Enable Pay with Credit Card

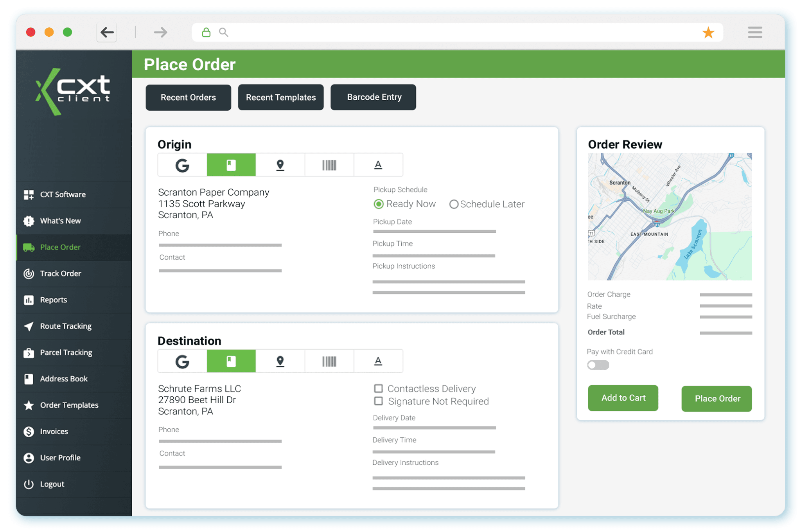(598, 365)
